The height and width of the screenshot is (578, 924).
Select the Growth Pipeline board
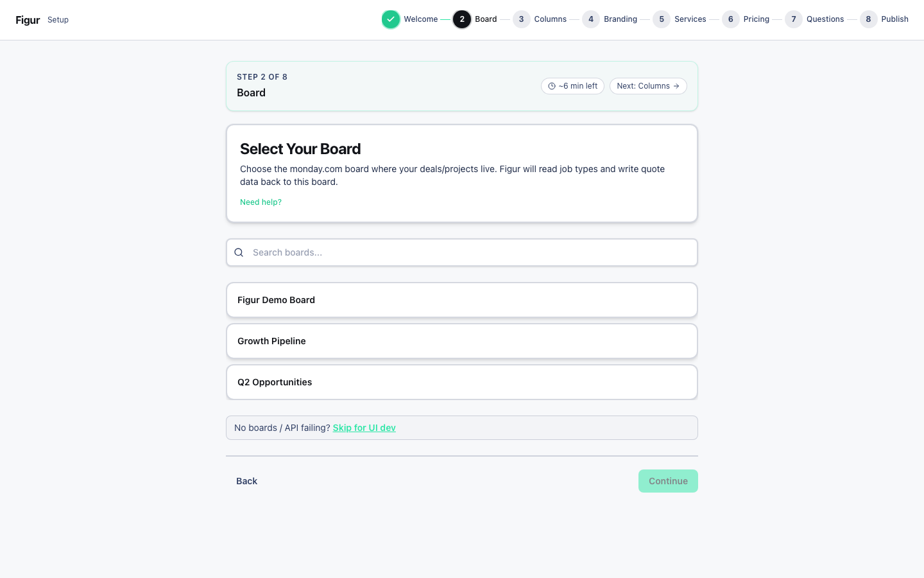(461, 341)
